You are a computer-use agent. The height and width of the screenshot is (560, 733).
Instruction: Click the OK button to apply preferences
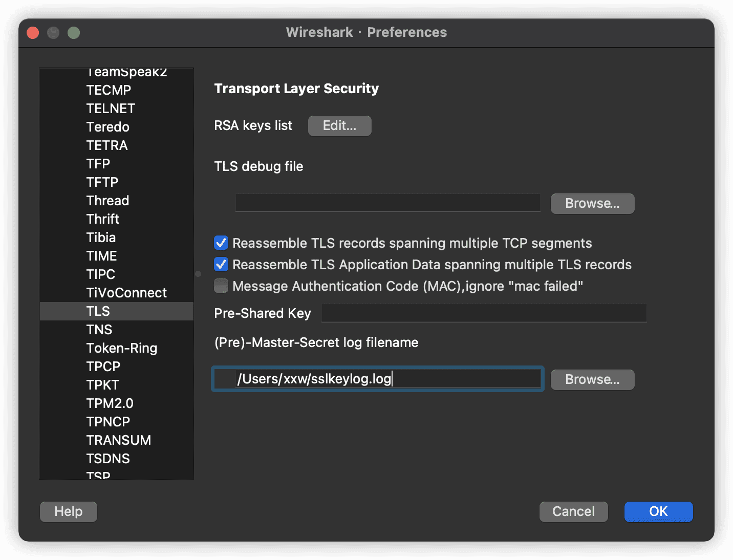point(658,511)
